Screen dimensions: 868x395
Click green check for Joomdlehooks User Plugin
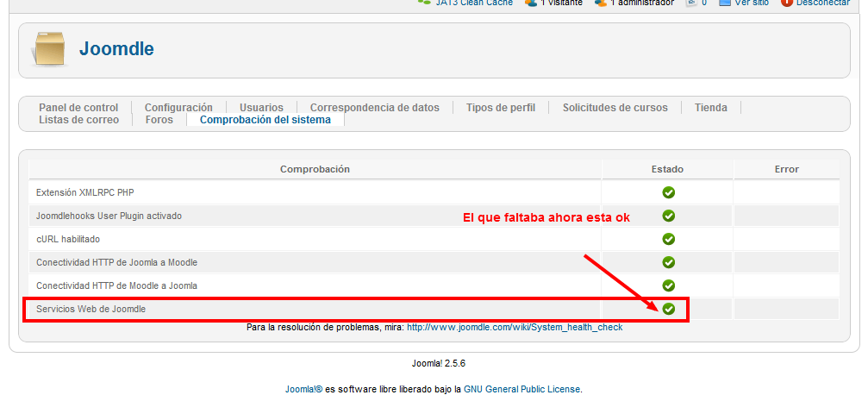pyautogui.click(x=668, y=216)
